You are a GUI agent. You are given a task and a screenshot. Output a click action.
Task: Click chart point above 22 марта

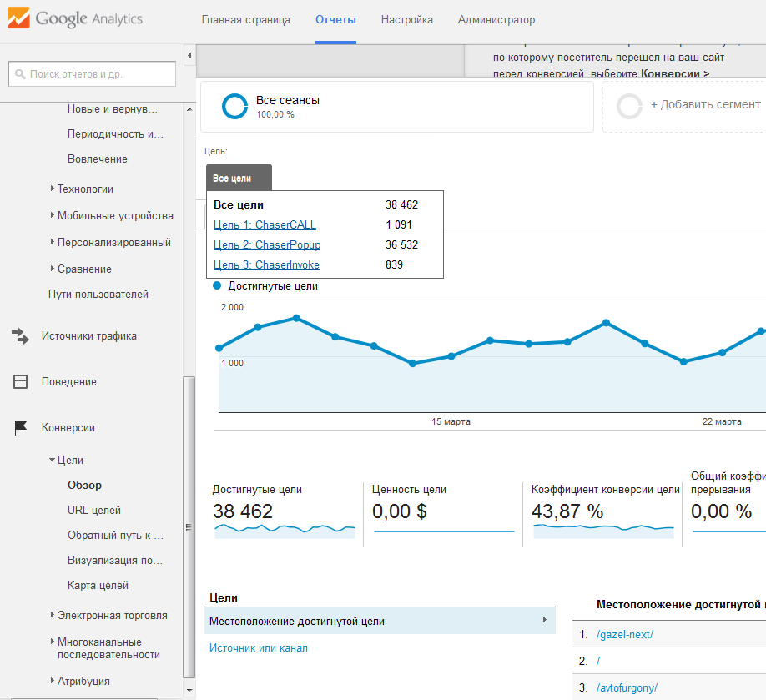[x=723, y=353]
